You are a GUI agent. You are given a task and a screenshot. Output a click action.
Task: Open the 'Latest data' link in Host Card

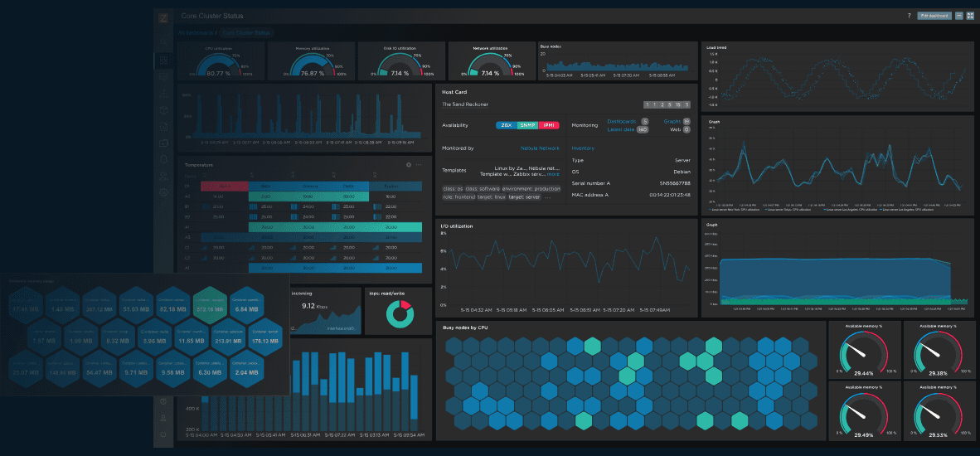tap(620, 129)
